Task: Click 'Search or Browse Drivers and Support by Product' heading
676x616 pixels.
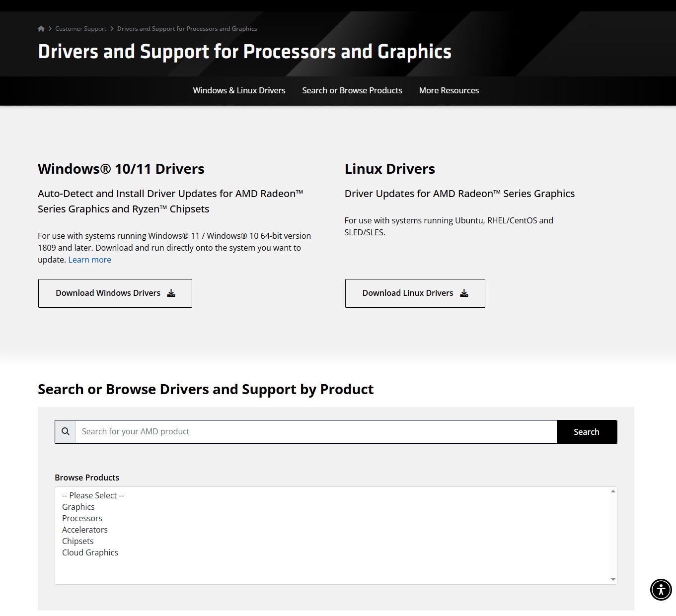Action: pos(206,389)
